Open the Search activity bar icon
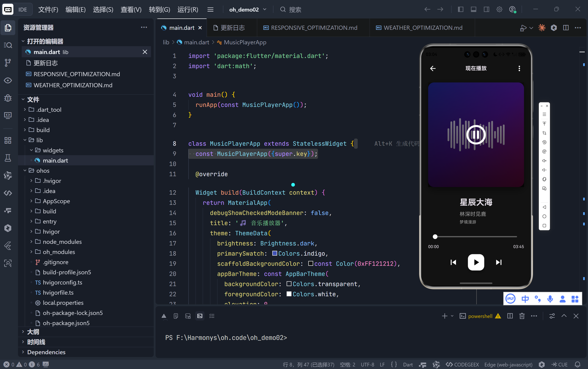The width and height of the screenshot is (588, 369). (x=8, y=45)
